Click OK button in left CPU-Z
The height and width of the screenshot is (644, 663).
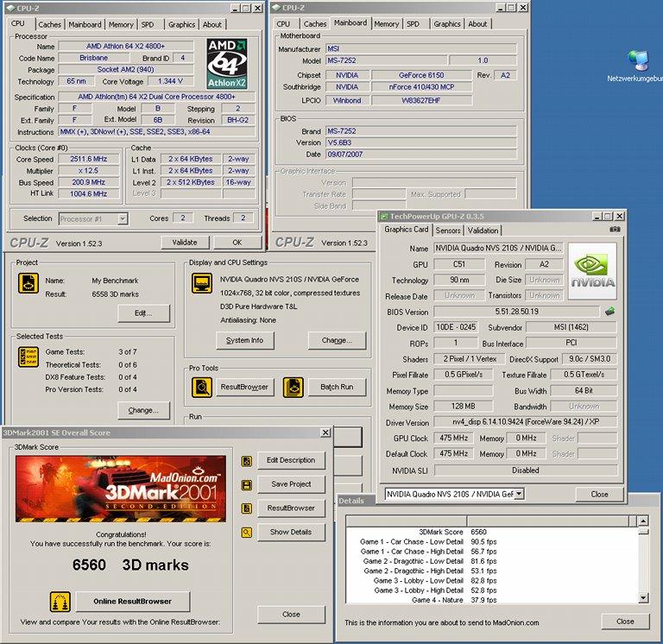(x=237, y=243)
